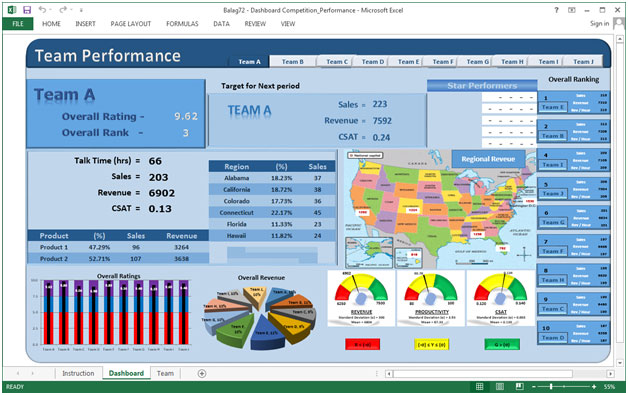Viewport: 628px width, 395px height.
Task: Click the Save icon in Quick Access Toolbar
Action: click(x=27, y=10)
